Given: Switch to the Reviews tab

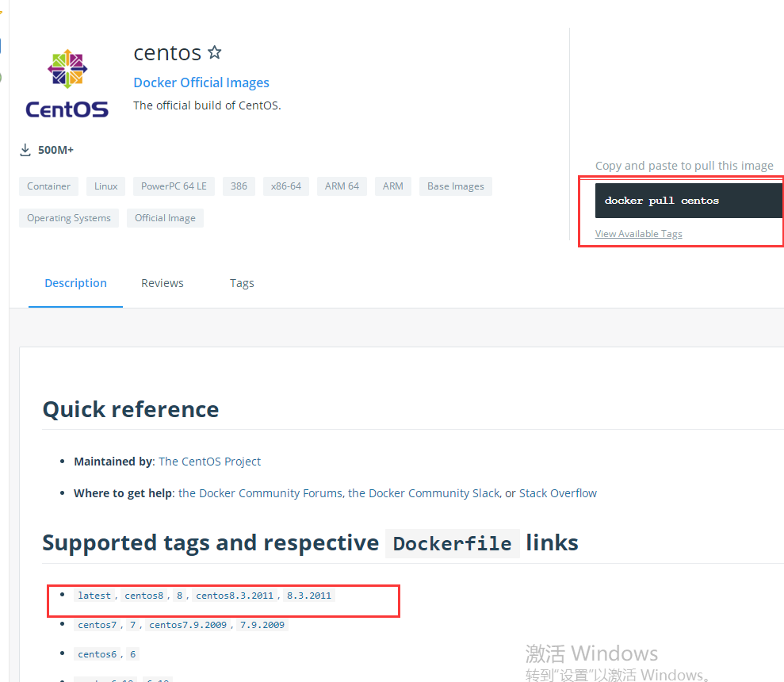Looking at the screenshot, I should 162,283.
